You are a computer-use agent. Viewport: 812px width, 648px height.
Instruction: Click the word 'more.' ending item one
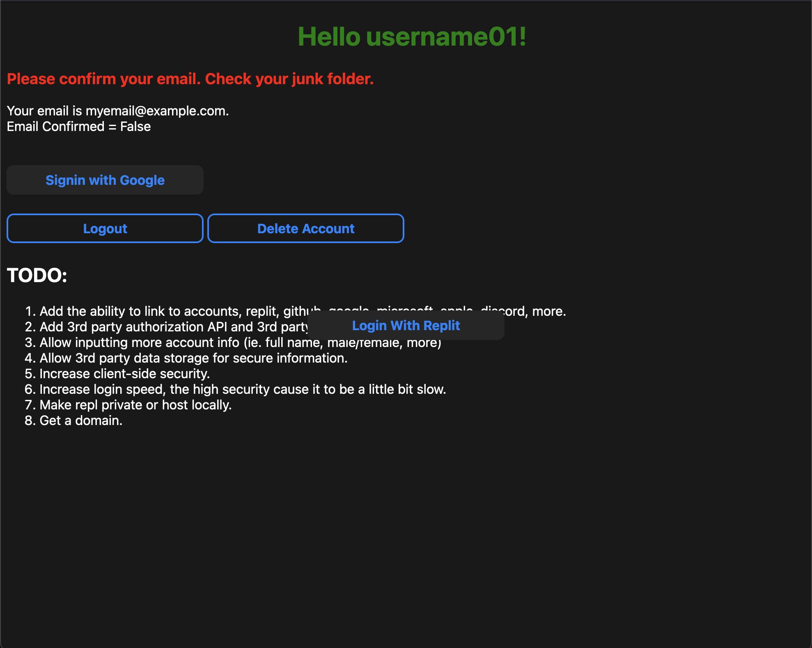tap(549, 311)
